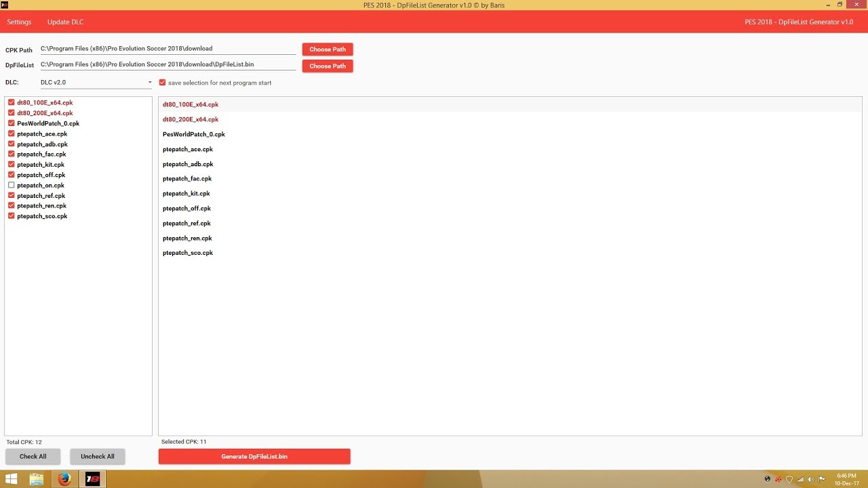The height and width of the screenshot is (488, 868).
Task: Toggle ptepatch_ref.cpk checkbox
Action: coord(12,195)
